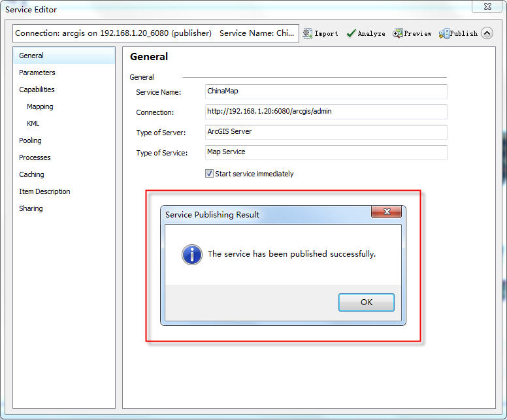Image resolution: width=507 pixels, height=420 pixels.
Task: Click the General page heading
Action: 149,57
